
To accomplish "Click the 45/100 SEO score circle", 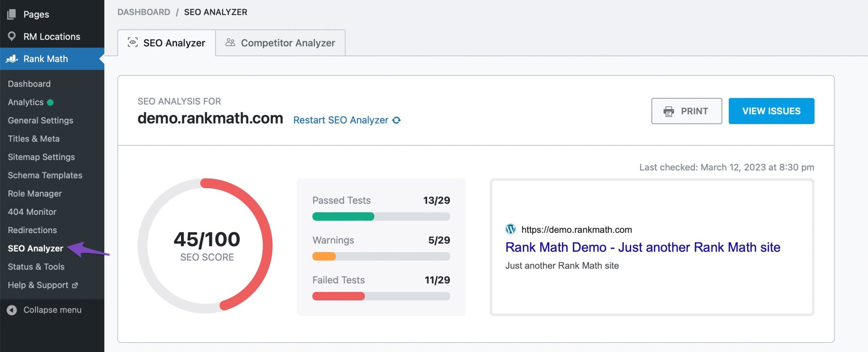I will tap(205, 246).
